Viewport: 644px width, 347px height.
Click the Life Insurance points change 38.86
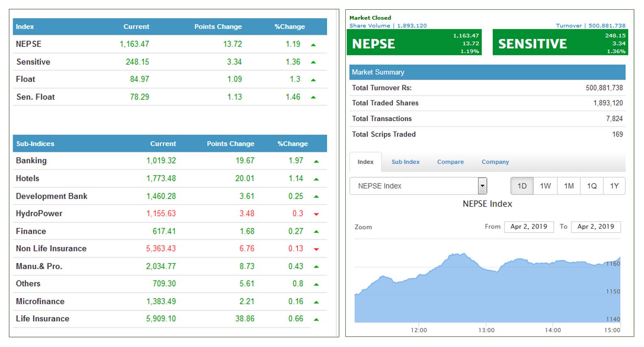tap(245, 319)
